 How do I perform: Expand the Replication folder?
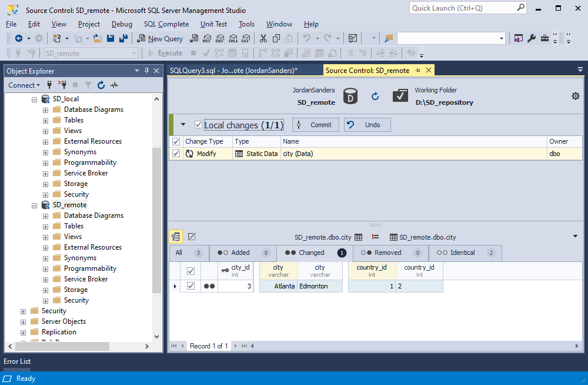[23, 333]
